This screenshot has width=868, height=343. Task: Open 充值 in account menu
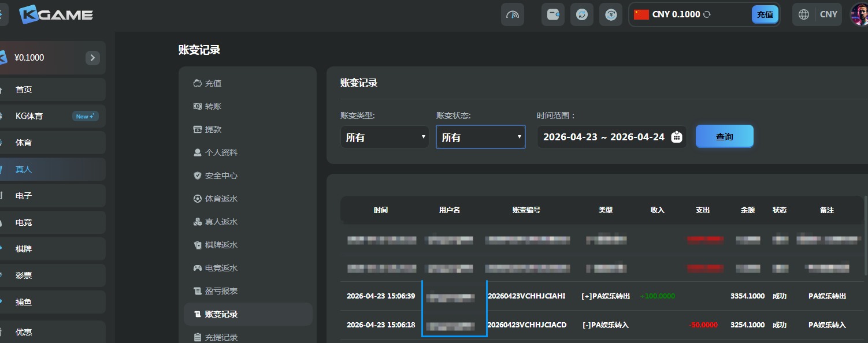coord(213,83)
